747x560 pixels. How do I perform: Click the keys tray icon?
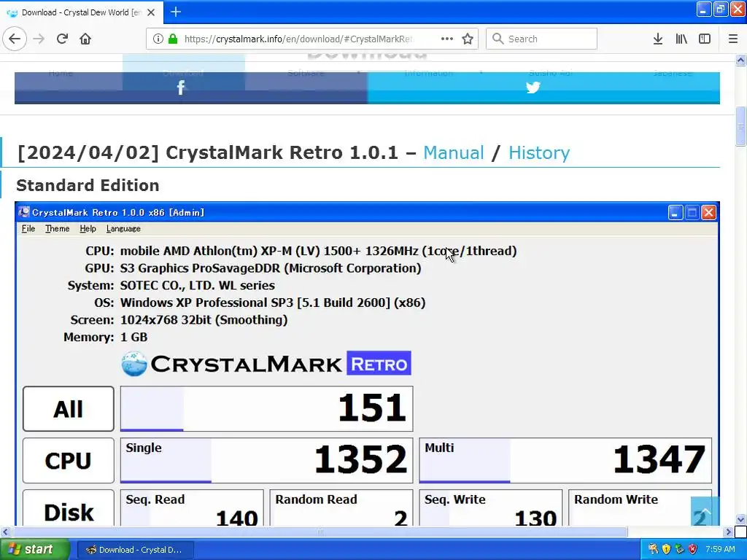tap(653, 549)
